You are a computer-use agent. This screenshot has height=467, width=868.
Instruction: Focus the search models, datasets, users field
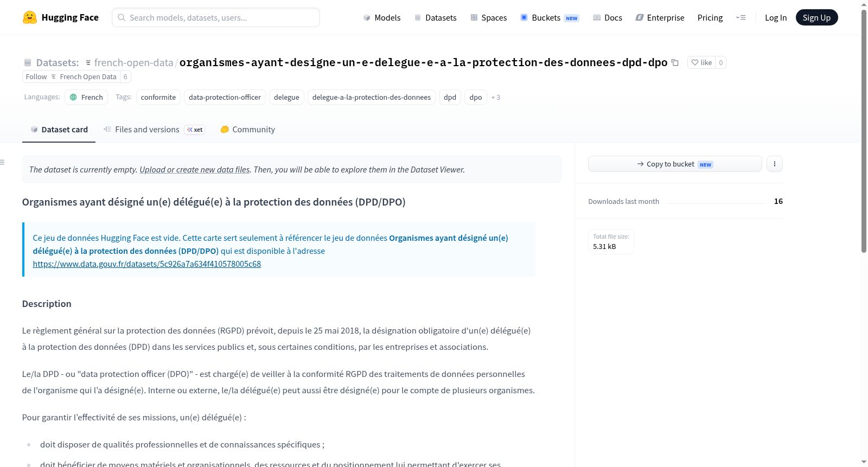[216, 17]
